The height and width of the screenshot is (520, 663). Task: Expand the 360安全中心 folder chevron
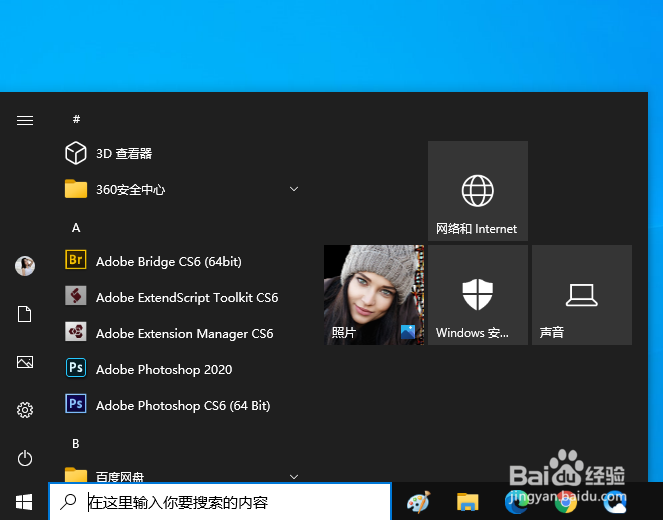[294, 189]
